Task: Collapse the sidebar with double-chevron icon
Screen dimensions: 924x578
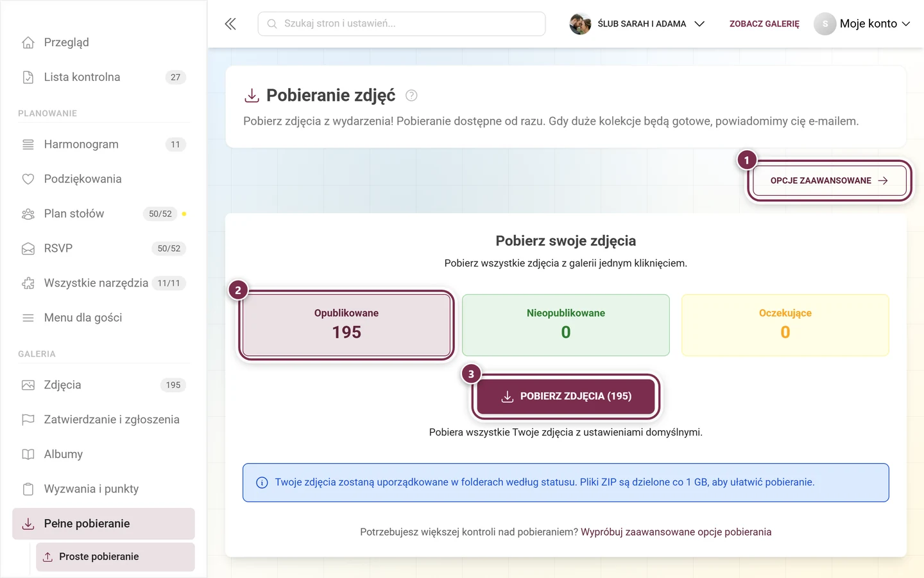Action: [230, 24]
